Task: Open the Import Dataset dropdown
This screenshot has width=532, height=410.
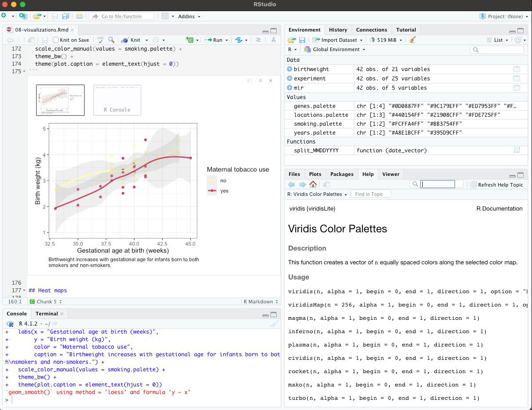Action: 337,40
